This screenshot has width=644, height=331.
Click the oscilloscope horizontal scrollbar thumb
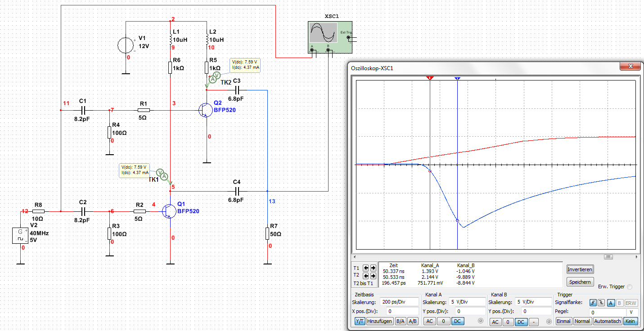pyautogui.click(x=608, y=257)
